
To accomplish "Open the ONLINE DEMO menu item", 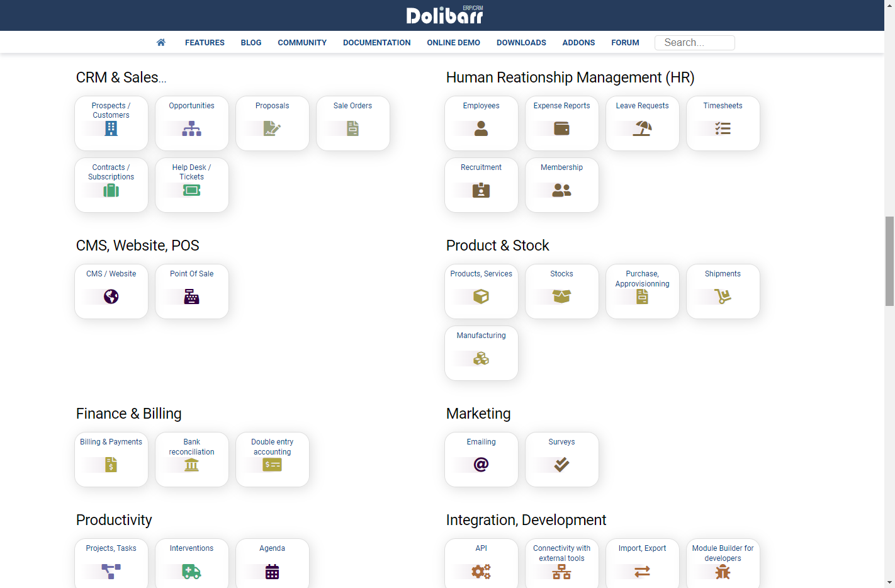I will (454, 42).
